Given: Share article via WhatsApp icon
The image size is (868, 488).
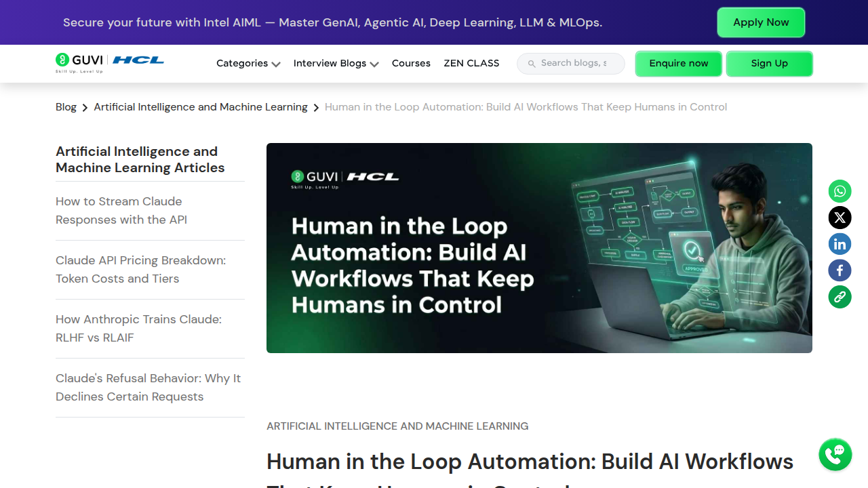Looking at the screenshot, I should coord(840,191).
